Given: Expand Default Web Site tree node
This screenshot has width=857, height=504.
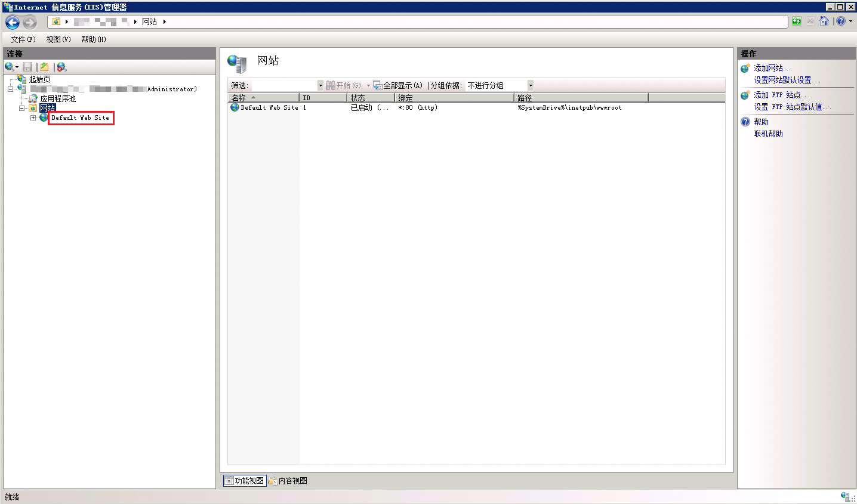Looking at the screenshot, I should [x=33, y=118].
